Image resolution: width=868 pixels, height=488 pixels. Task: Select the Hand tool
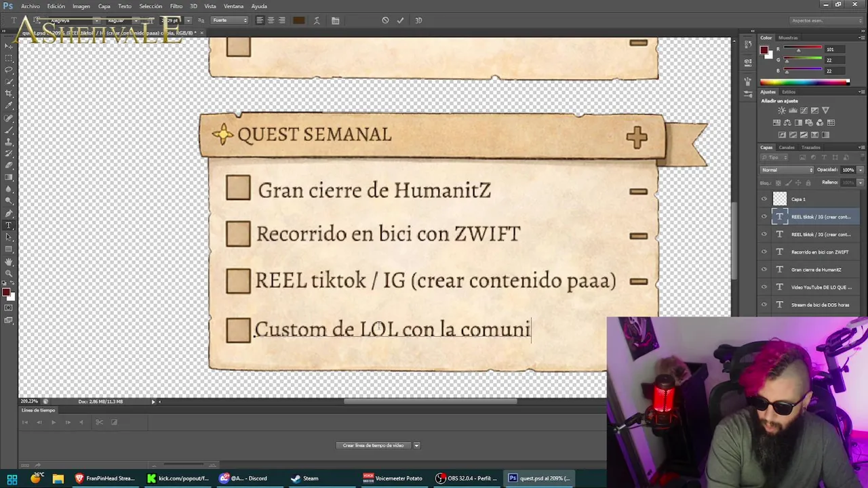[8, 262]
